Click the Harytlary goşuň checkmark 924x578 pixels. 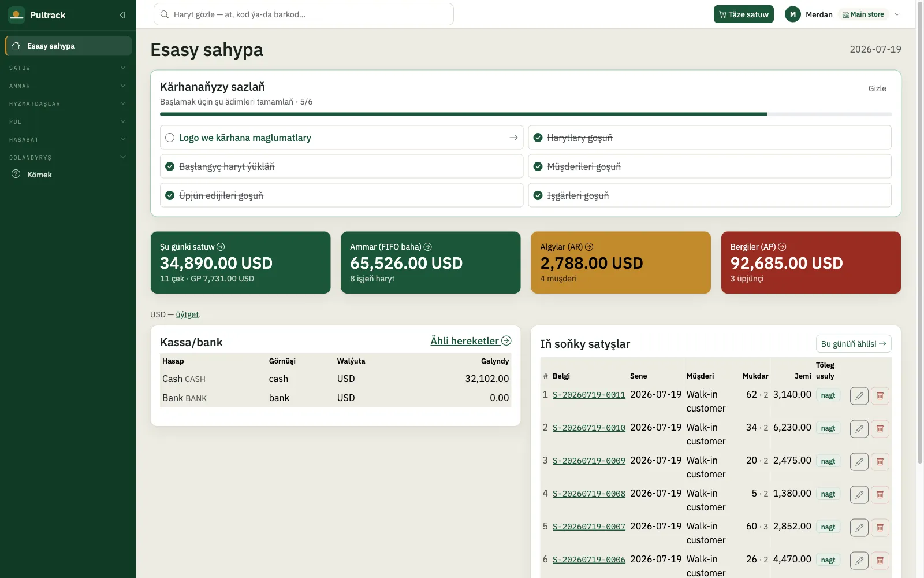point(538,138)
